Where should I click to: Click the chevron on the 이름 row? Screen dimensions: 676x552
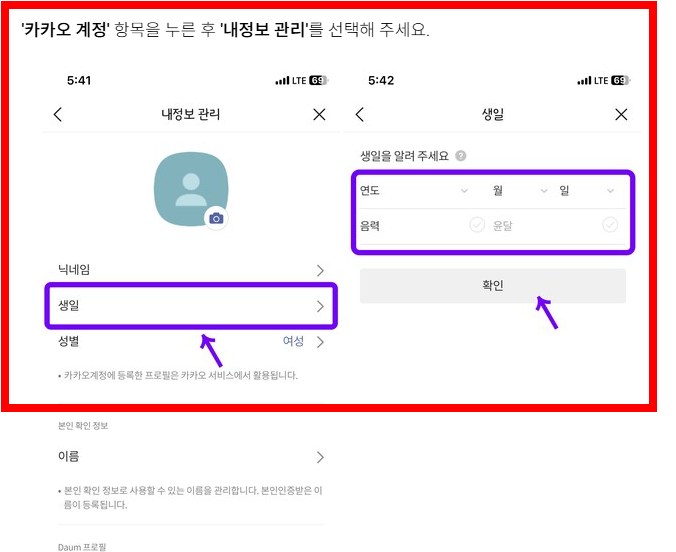click(x=320, y=457)
